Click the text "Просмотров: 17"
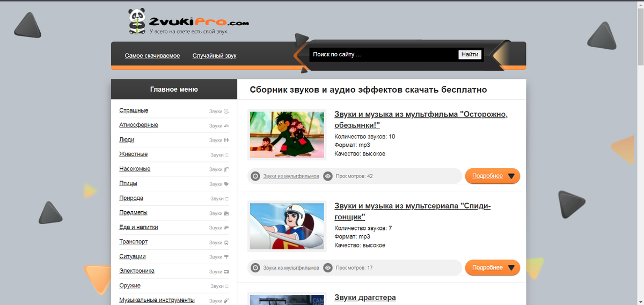This screenshot has height=305, width=644. [x=354, y=268]
